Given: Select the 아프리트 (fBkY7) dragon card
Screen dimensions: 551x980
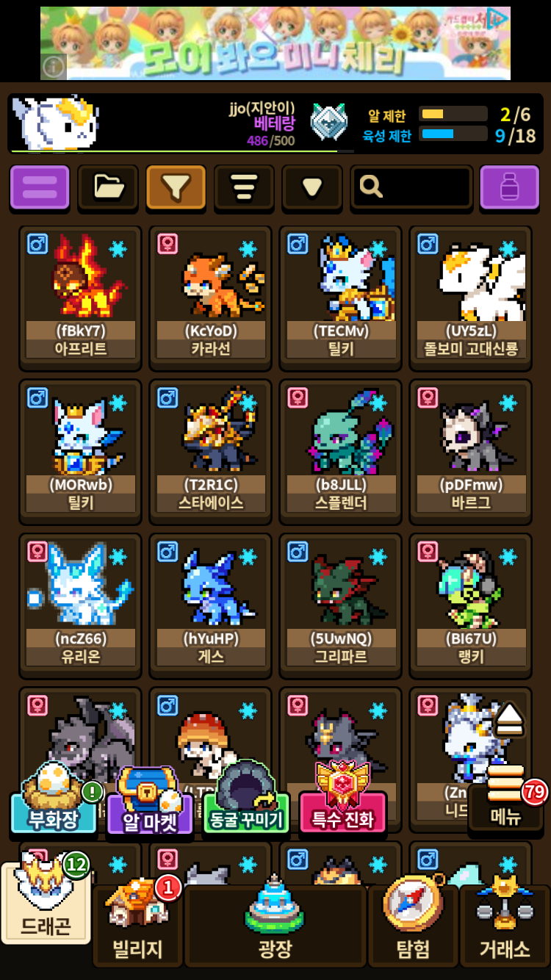Looking at the screenshot, I should tap(81, 298).
